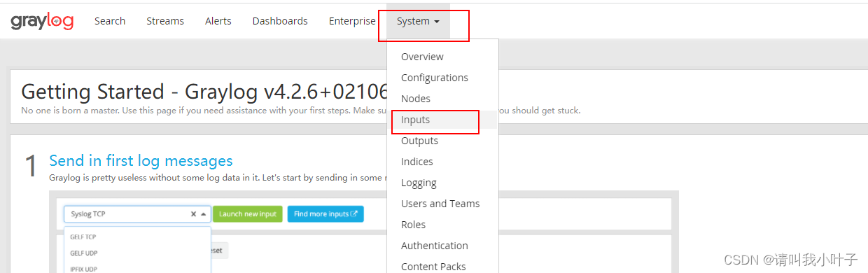Open Content Packs from System menu
868x273 pixels.
click(433, 267)
